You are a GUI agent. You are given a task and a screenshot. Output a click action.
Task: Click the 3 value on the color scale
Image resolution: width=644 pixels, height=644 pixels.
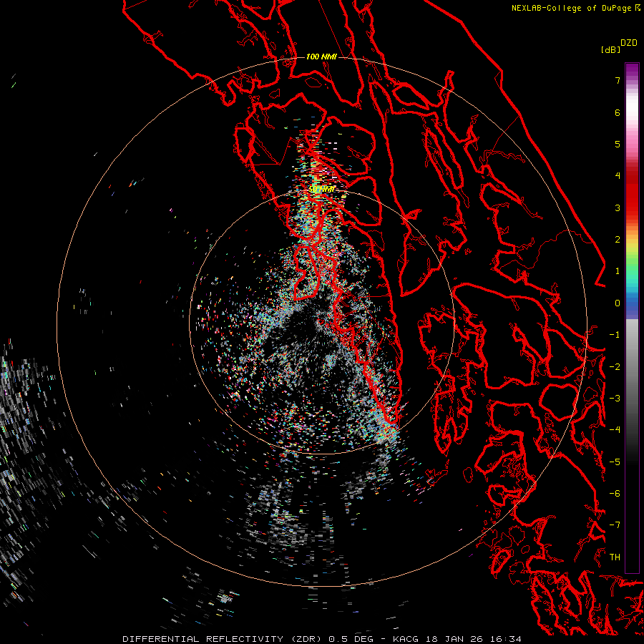[x=618, y=208]
